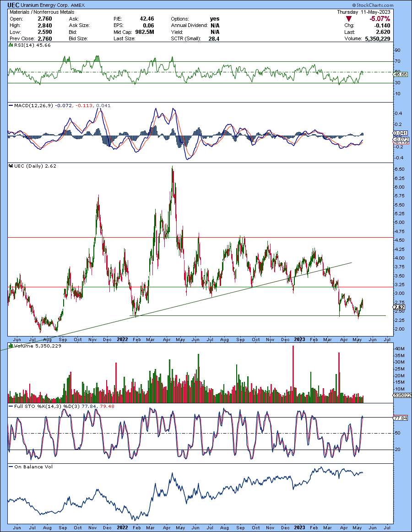This screenshot has width=412, height=532.
Task: Click the SCTR (Small) value 28.4
Action: (214, 38)
